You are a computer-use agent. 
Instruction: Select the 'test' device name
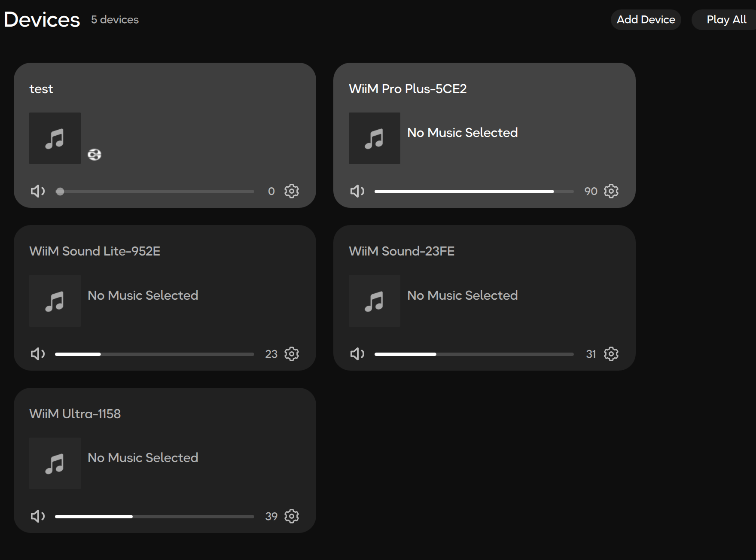(x=41, y=89)
